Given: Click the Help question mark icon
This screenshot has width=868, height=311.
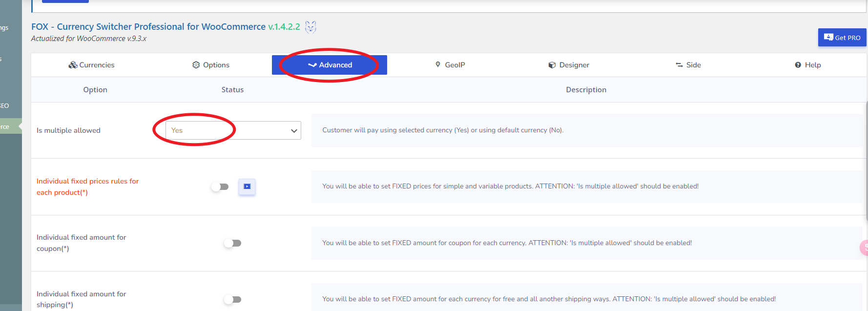Looking at the screenshot, I should click(x=798, y=65).
